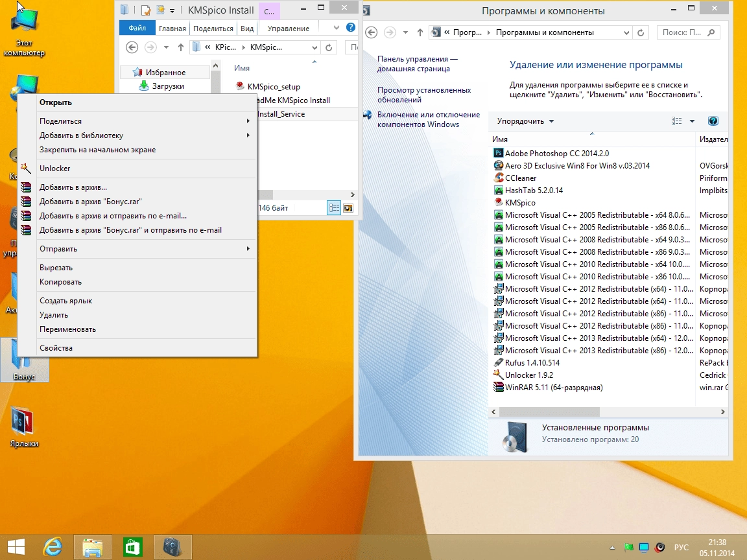
Task: Expand quick access toolbar customize arrow
Action: coord(172,10)
